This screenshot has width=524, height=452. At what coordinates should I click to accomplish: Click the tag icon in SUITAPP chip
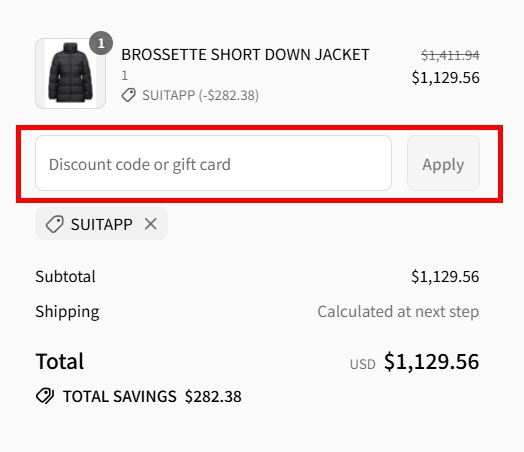(54, 224)
